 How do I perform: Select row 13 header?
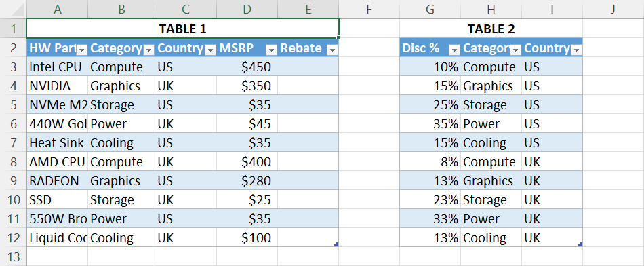point(13,256)
